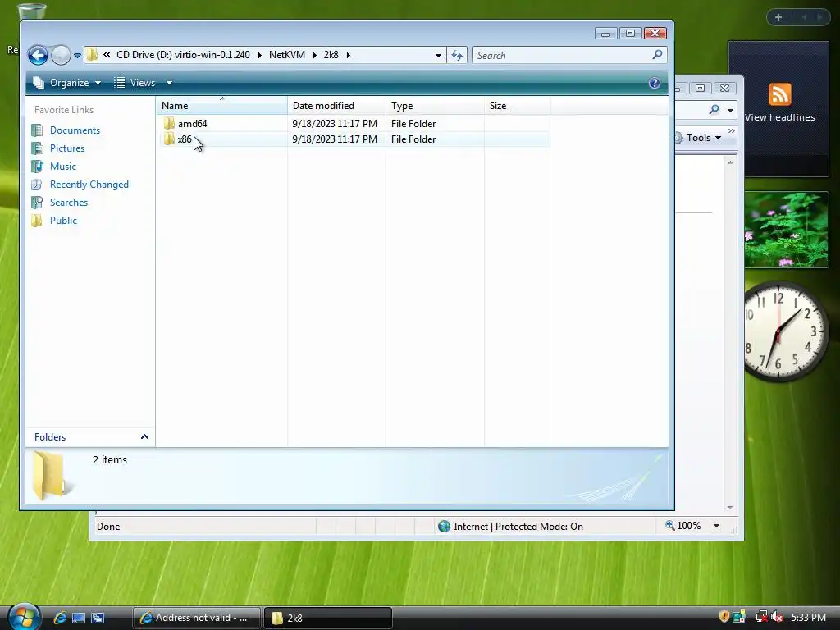The width and height of the screenshot is (840, 630).
Task: Click IE scrollbar up arrow
Action: (730, 162)
